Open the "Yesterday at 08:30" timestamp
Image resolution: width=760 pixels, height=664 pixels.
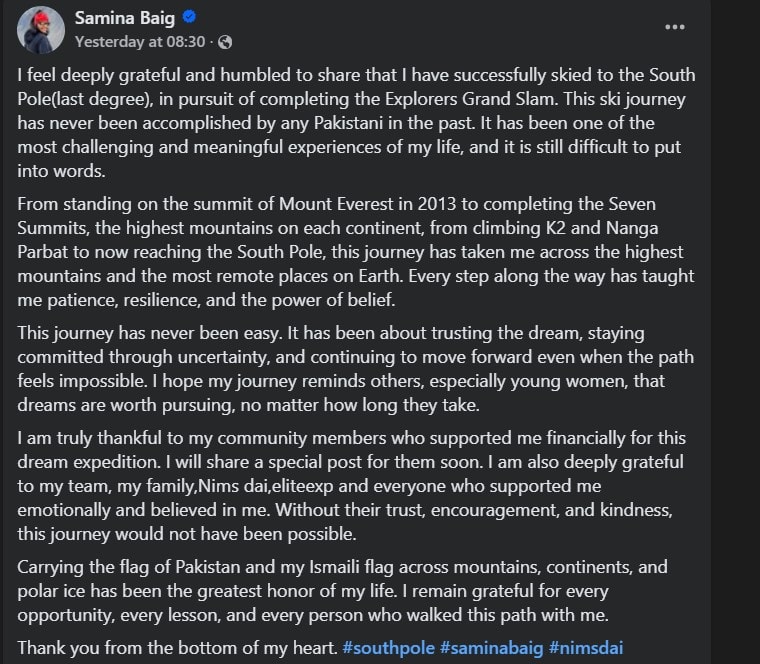[140, 42]
